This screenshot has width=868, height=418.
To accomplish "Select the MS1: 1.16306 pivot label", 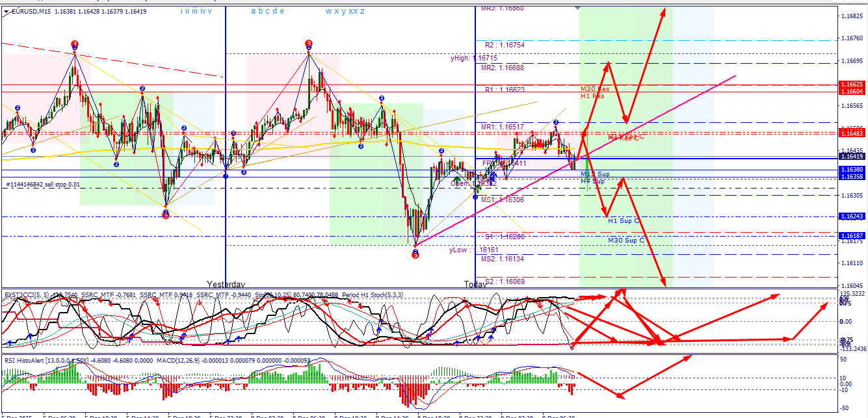I will 503,200.
